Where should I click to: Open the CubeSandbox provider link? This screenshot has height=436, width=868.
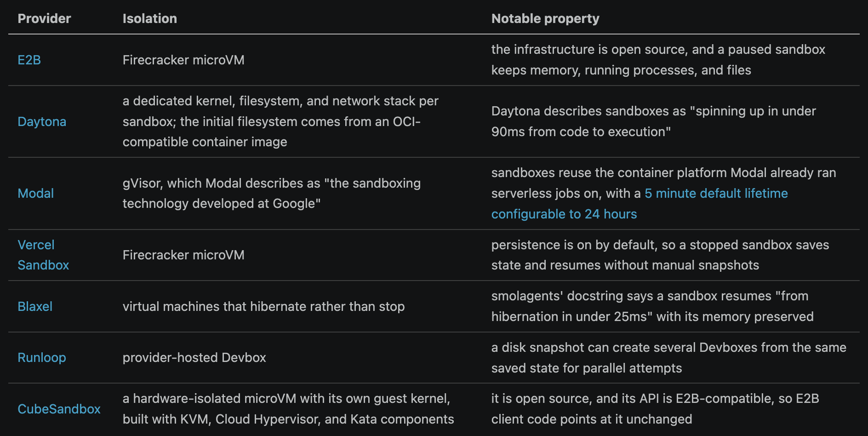click(x=59, y=409)
